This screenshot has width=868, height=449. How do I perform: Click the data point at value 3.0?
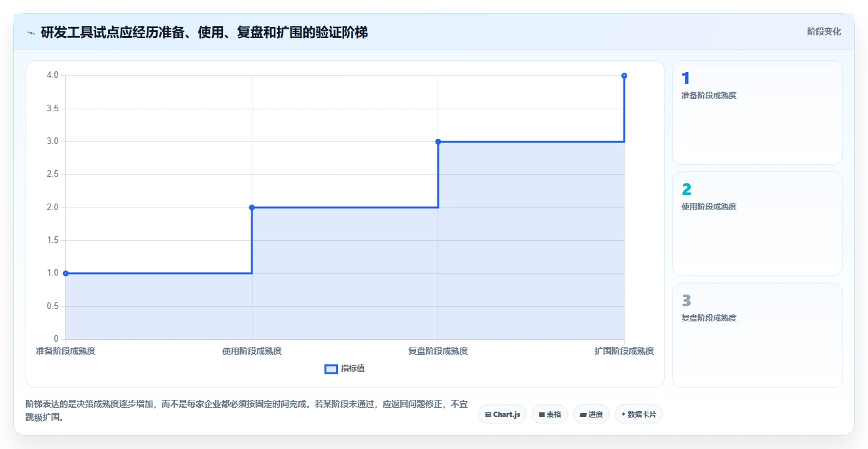tap(438, 141)
